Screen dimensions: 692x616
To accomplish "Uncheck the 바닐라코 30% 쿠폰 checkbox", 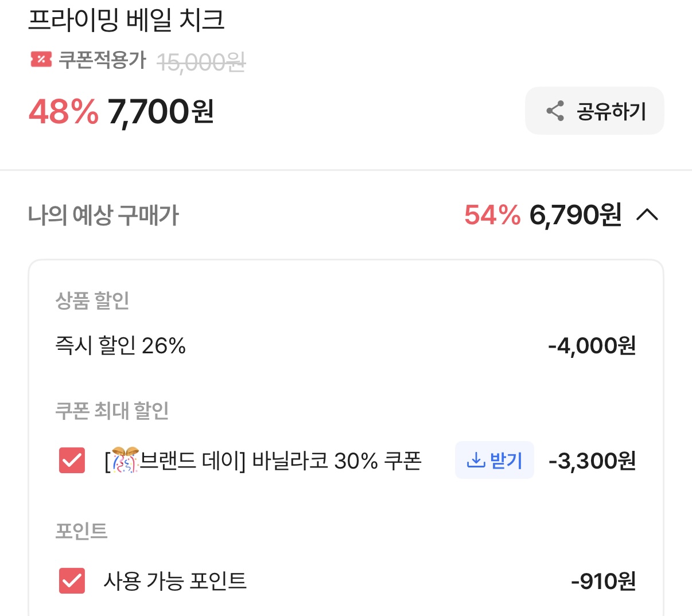I will tap(72, 461).
